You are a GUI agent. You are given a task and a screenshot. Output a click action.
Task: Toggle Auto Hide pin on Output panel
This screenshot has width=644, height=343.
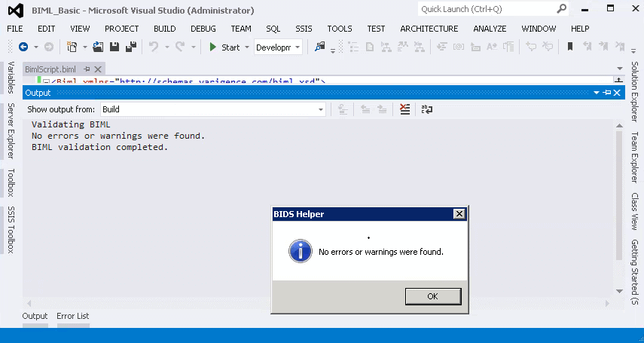pyautogui.click(x=606, y=93)
